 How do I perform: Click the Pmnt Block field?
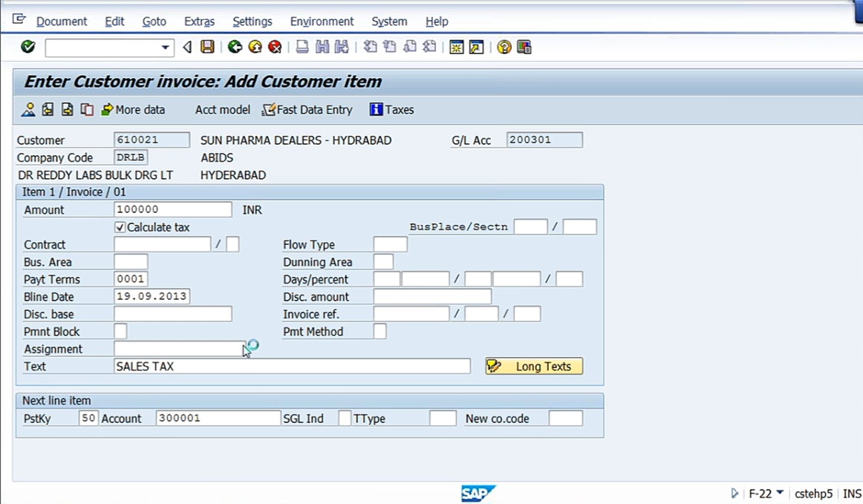(x=120, y=331)
